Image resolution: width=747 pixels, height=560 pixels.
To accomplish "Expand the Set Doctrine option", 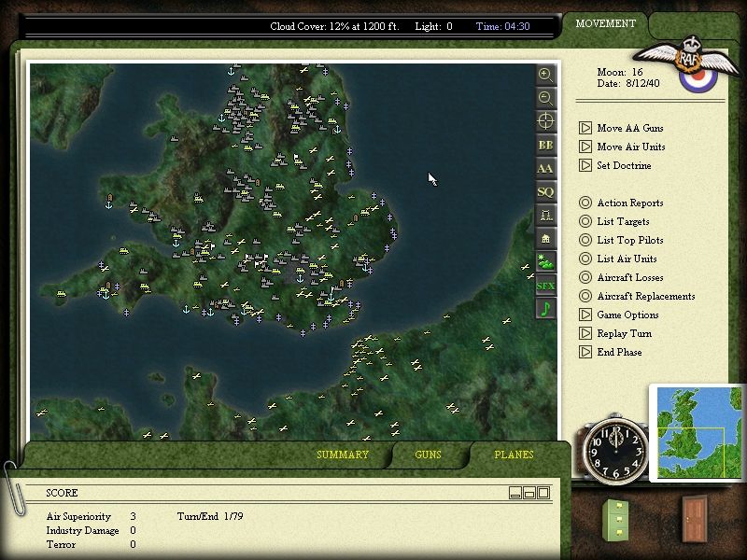I will [585, 166].
